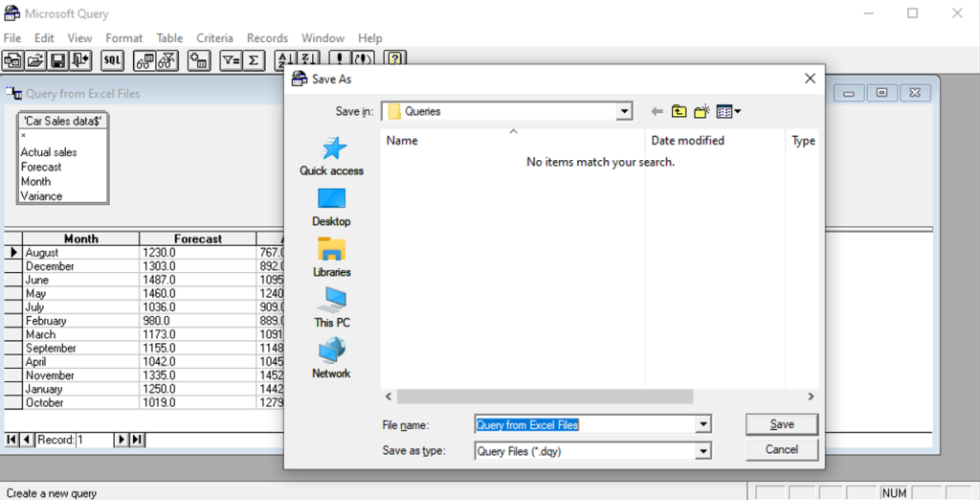This screenshot has height=500, width=980.
Task: Select 'Variance' field in table list
Action: [x=41, y=195]
